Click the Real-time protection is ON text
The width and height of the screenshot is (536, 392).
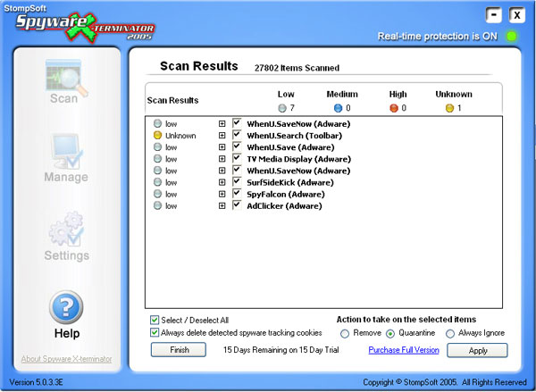tap(437, 37)
